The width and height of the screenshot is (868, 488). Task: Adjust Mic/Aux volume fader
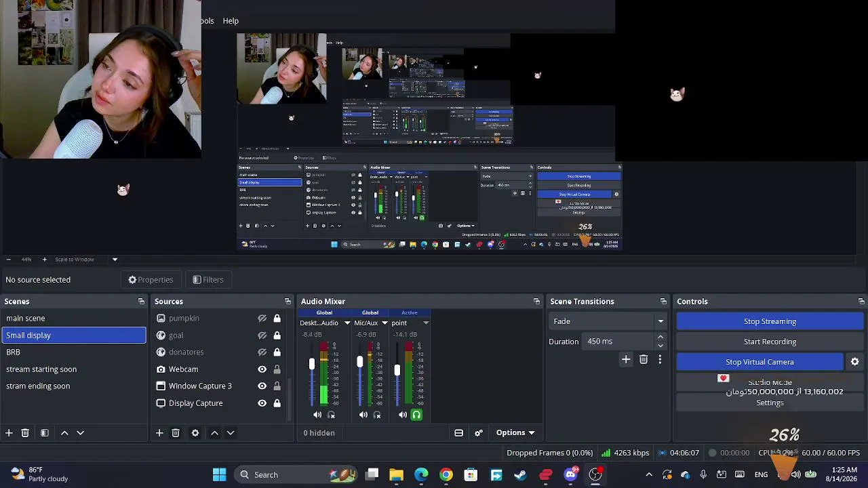point(359,363)
